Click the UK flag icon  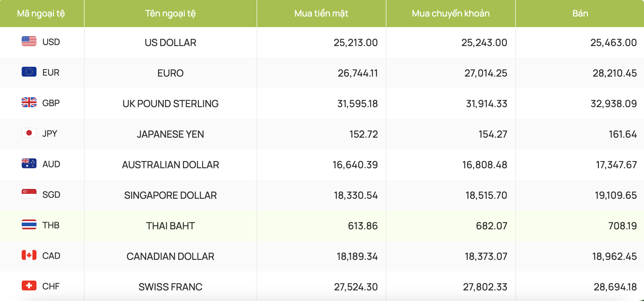(29, 102)
